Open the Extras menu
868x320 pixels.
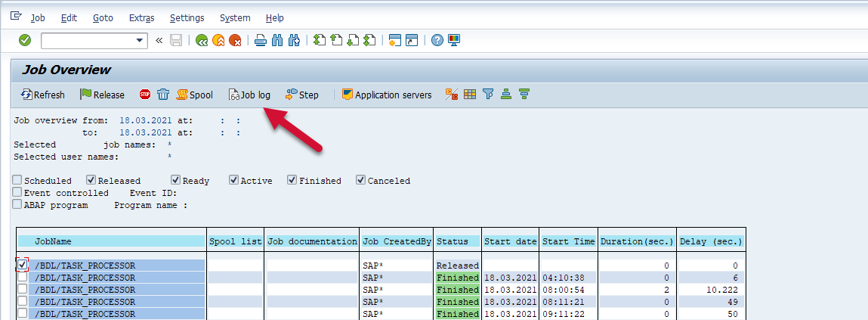click(x=141, y=17)
